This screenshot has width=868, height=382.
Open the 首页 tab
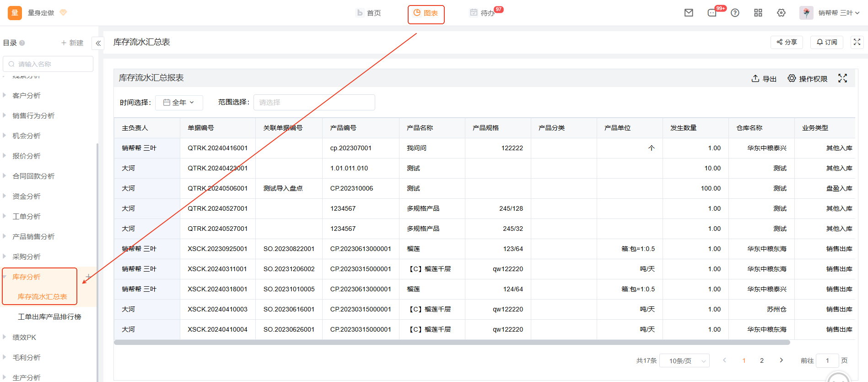[x=369, y=13]
